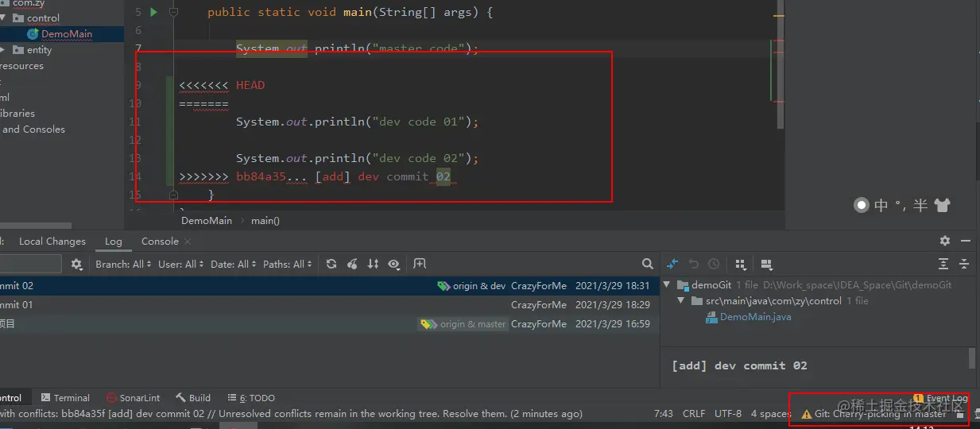Place cursor on "dev code 01" println line
Viewport: 980px width, 429px height.
(357, 122)
